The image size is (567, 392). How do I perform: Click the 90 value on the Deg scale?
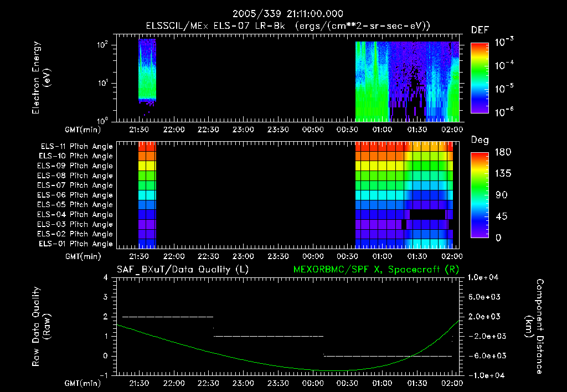point(501,195)
